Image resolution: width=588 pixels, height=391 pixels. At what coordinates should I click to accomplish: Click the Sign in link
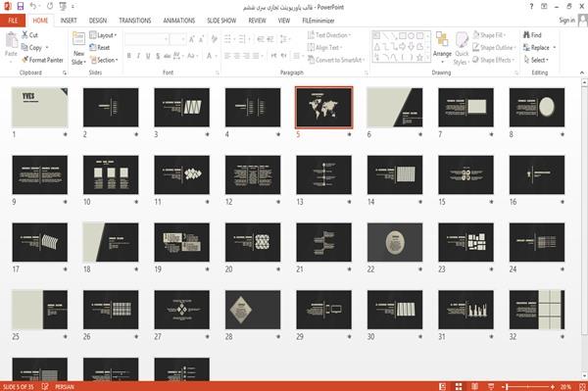(566, 21)
